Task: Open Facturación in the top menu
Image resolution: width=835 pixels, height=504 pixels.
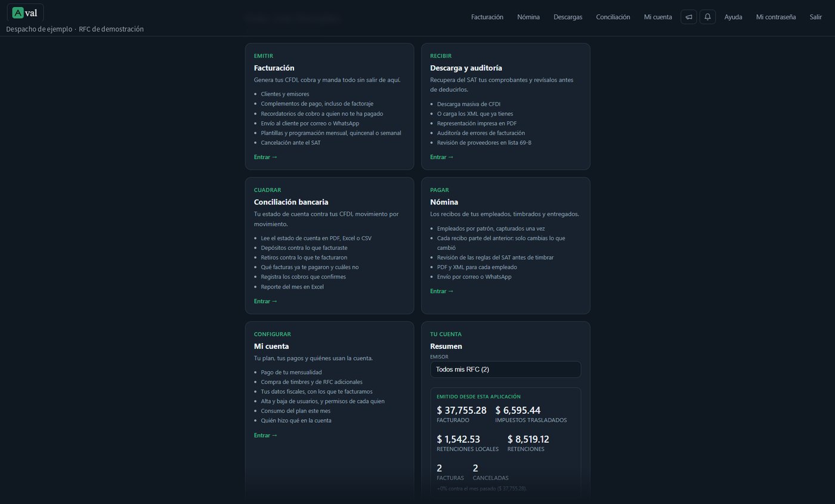Action: click(x=487, y=17)
